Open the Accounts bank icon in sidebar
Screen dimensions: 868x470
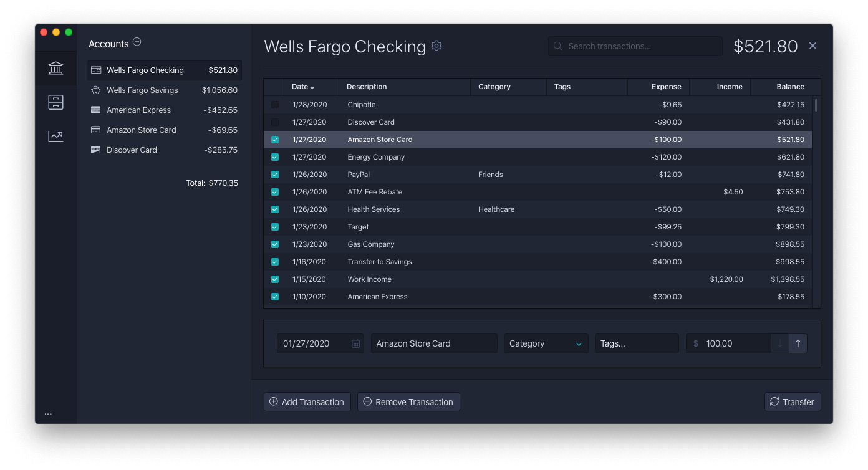pyautogui.click(x=55, y=68)
